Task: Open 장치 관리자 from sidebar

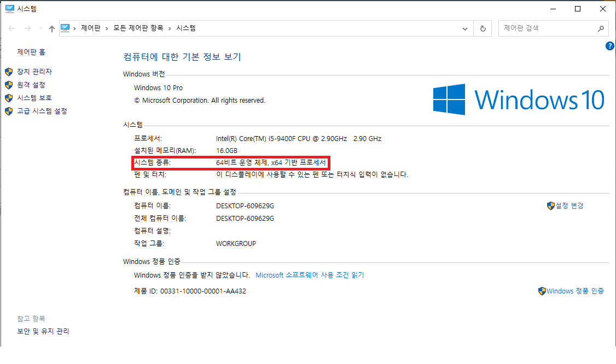Action: (x=34, y=72)
